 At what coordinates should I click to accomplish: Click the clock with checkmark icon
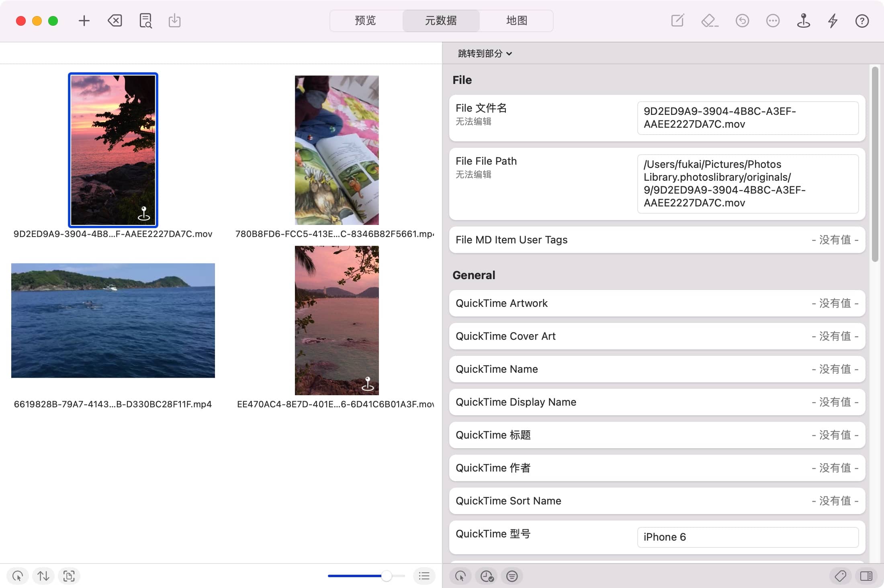coord(487,576)
